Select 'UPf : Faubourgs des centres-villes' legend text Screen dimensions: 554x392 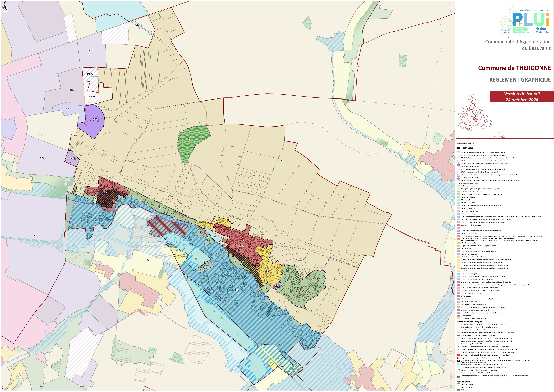[472, 293]
